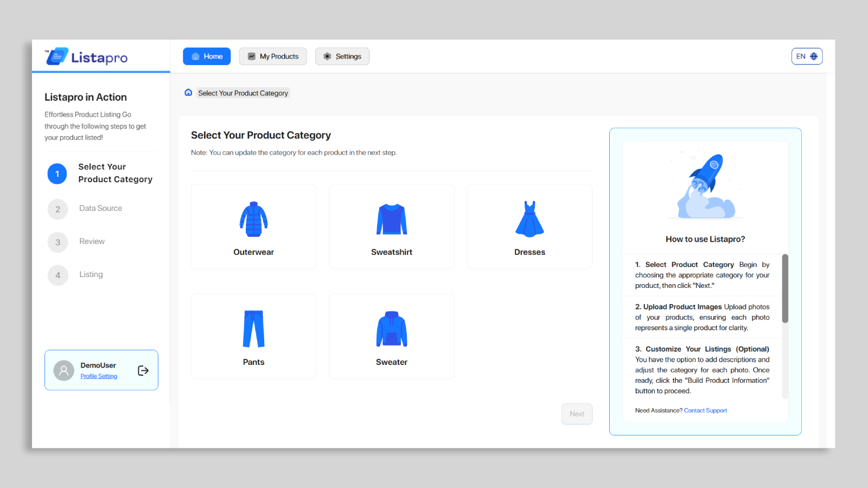Screen dimensions: 868x488
Task: Click the DemoUser avatar icon
Action: pos(63,370)
